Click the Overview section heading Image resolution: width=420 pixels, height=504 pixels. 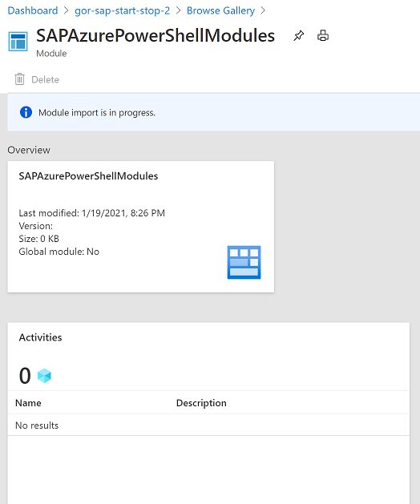click(x=29, y=150)
